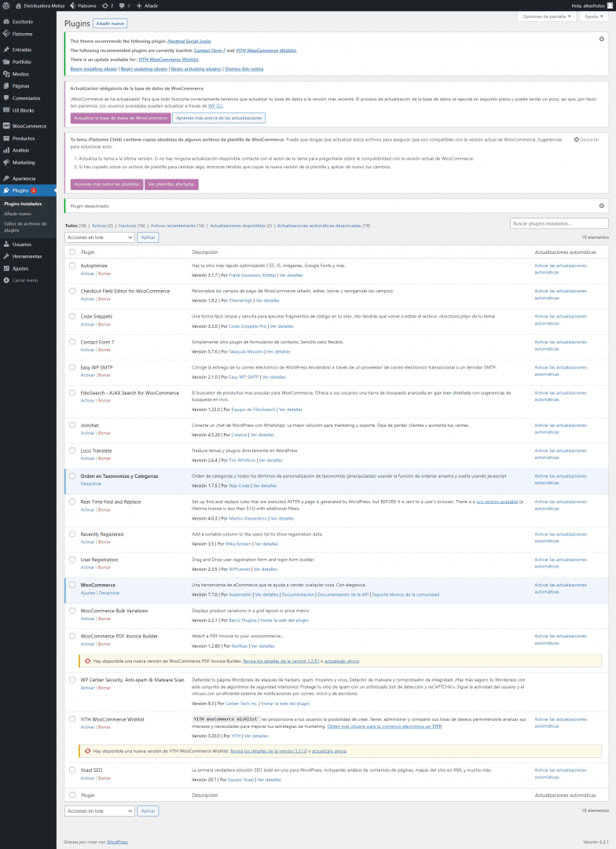Viewport: 616px width, 849px height.
Task: Open Entradas from the sidebar
Action: click(22, 50)
